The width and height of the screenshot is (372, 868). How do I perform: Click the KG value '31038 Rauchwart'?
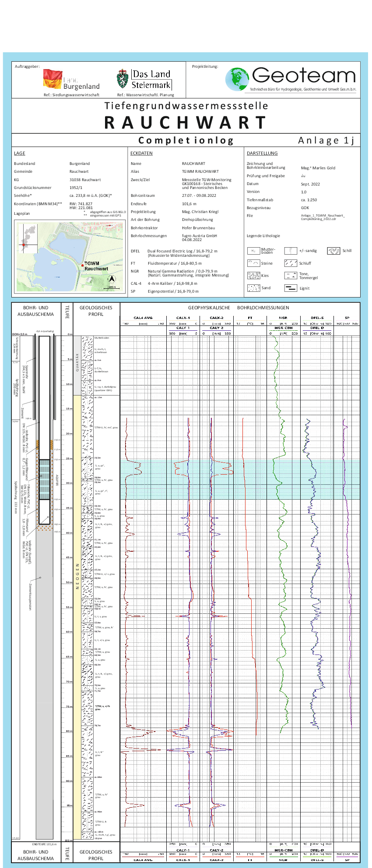85,180
